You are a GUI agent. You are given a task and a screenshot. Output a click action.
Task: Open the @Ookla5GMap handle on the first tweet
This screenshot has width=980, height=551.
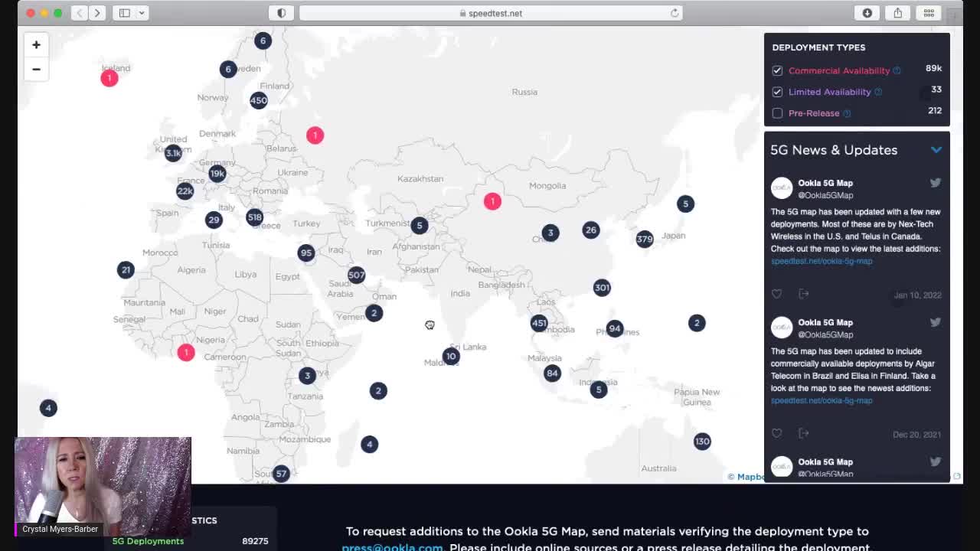825,195
